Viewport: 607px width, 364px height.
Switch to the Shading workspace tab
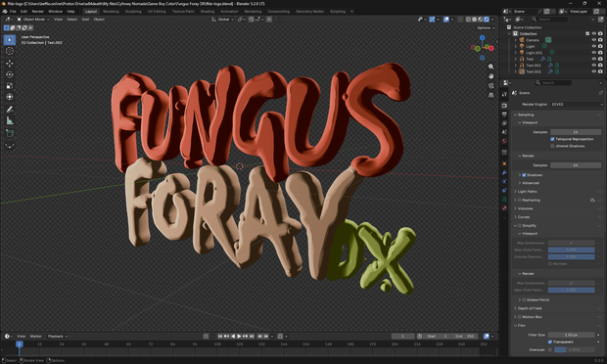[x=208, y=11]
